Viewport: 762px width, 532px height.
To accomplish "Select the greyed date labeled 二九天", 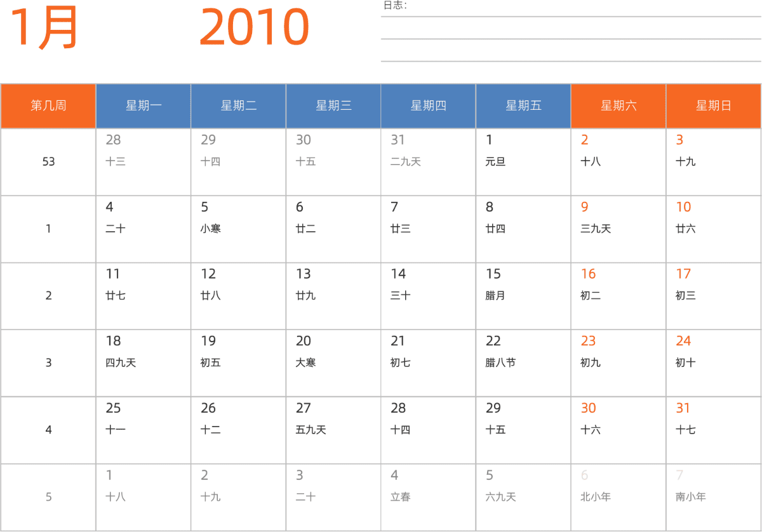I will [406, 162].
